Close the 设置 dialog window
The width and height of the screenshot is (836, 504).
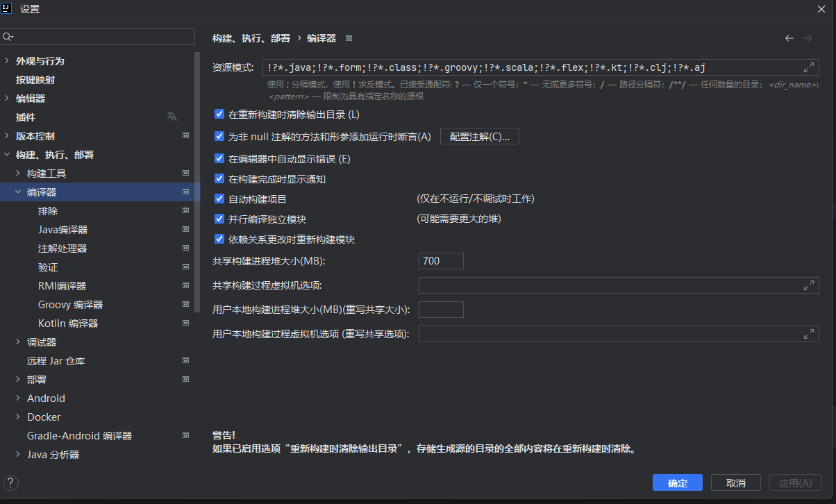tap(821, 9)
